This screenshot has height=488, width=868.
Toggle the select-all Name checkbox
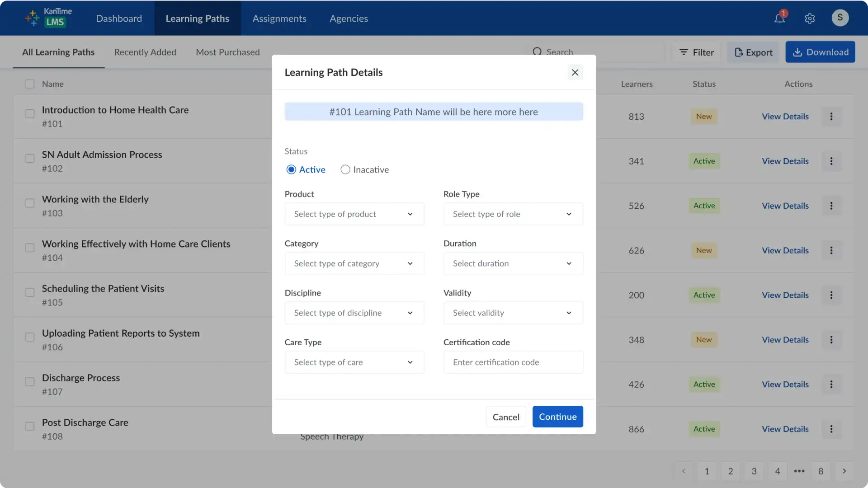tap(30, 84)
